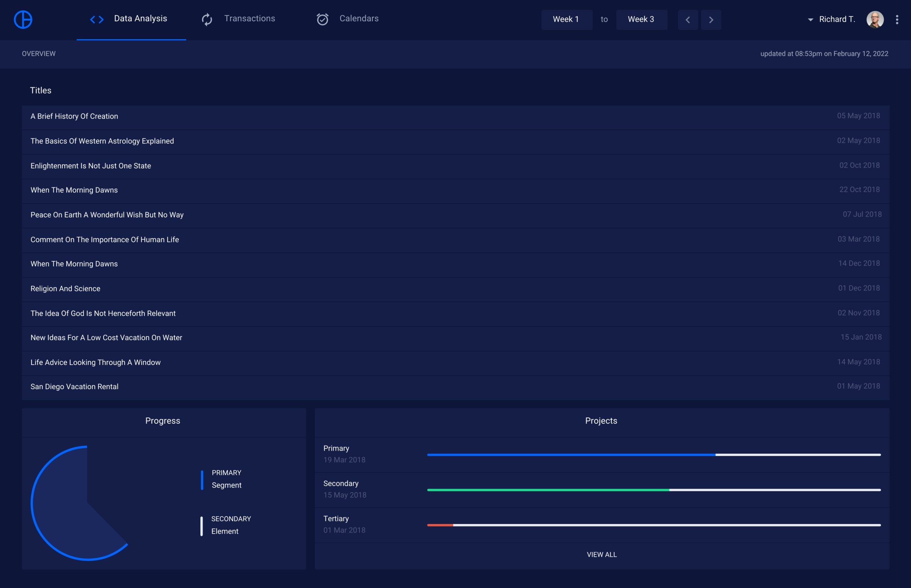Open 'The Idea Of God Is Not Henceforth Relevant'
This screenshot has width=911, height=588.
click(x=455, y=314)
